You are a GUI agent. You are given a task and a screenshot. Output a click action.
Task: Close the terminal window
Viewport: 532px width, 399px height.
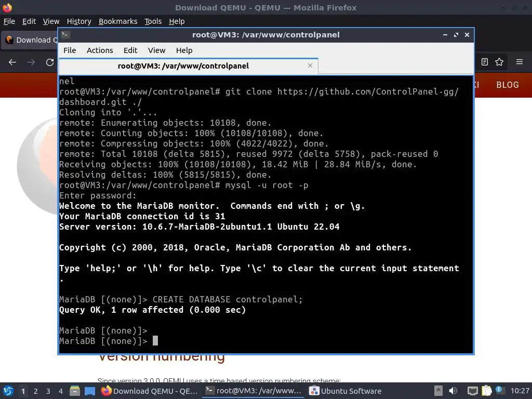(467, 35)
